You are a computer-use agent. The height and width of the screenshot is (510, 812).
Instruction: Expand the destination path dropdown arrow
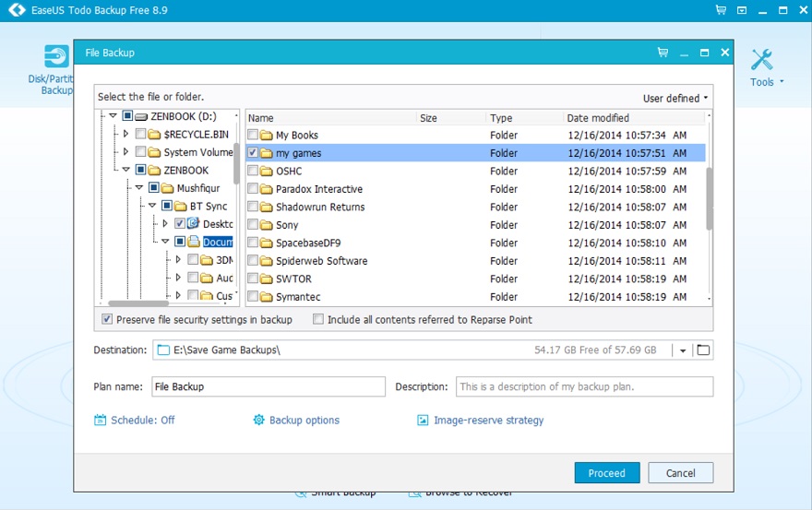pos(683,350)
